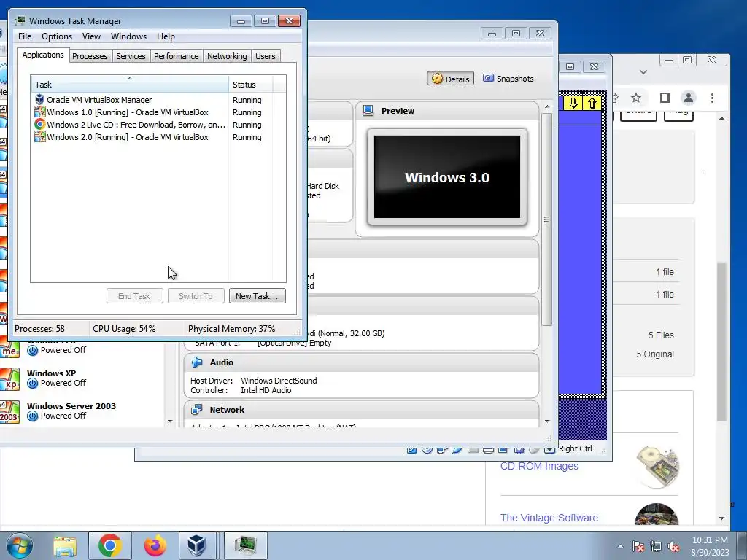Screen dimensions: 747x560
Task: Bookmark this page with Chrome's star icon
Action: tap(636, 98)
